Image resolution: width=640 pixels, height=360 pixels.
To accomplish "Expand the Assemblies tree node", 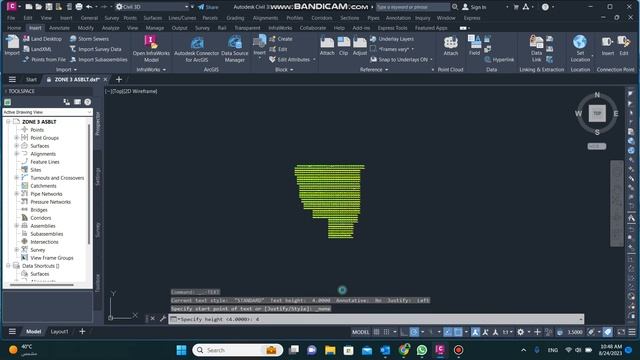I will pyautogui.click(x=17, y=226).
